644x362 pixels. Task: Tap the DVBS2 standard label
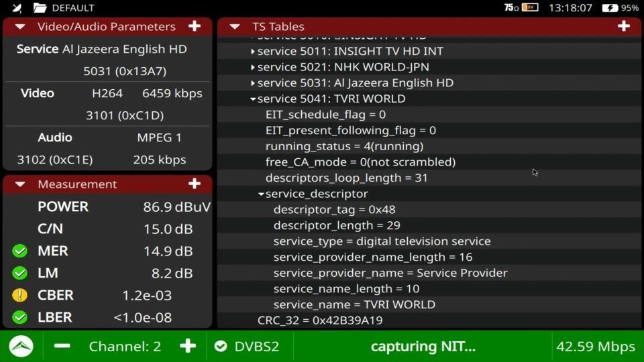[257, 347]
